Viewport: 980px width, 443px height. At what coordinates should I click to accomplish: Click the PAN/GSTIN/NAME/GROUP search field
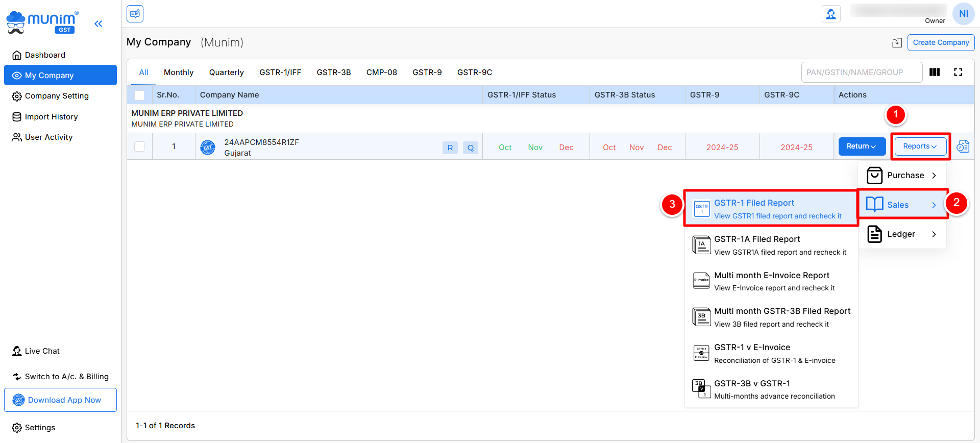[x=861, y=72]
